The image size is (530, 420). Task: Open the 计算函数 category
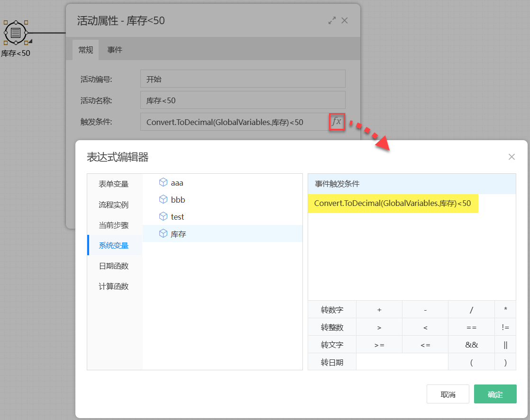pos(114,286)
